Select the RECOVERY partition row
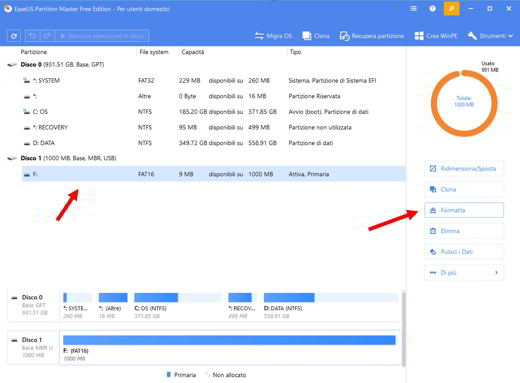Viewport: 520px width, 383px height. click(213, 127)
